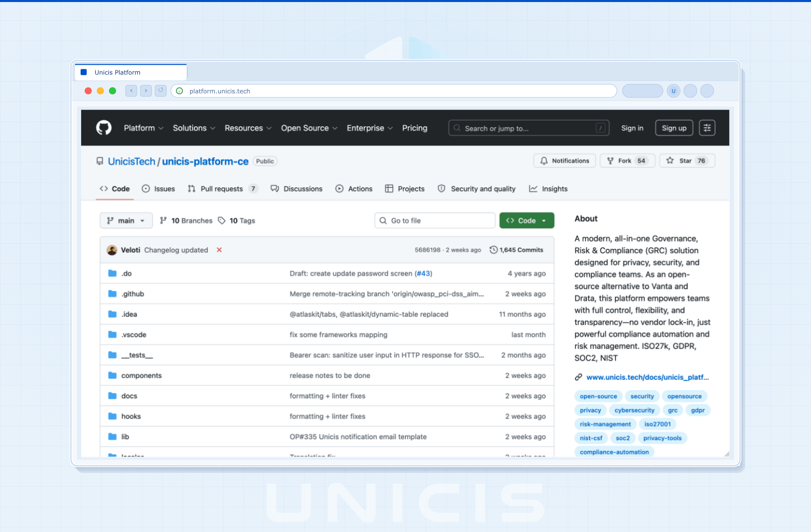Expand the Resources dropdown menu
This screenshot has height=532, width=811.
[248, 128]
